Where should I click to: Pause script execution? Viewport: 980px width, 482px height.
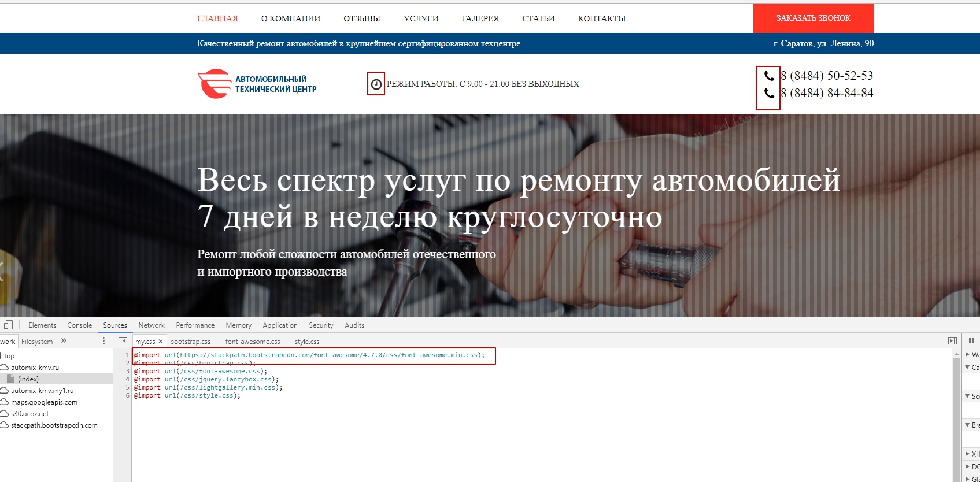[971, 341]
